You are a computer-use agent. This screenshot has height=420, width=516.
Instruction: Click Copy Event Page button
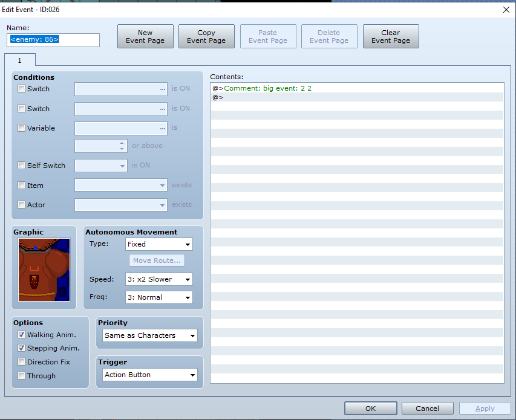click(x=206, y=36)
